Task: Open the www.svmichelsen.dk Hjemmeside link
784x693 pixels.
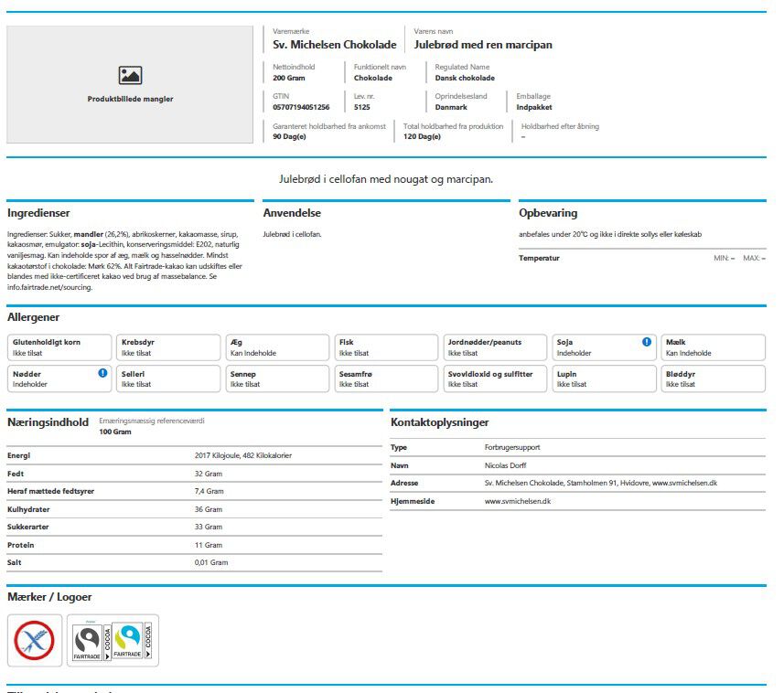Action: (518, 501)
